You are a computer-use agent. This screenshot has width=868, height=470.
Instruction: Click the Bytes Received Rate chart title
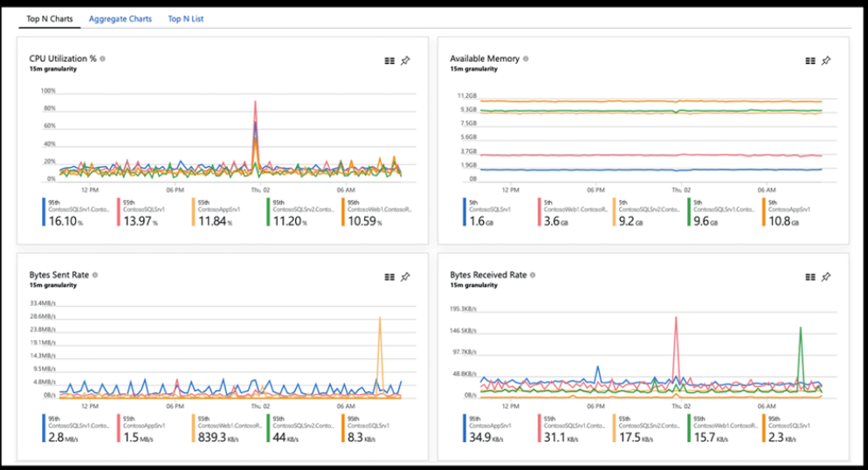pos(488,274)
